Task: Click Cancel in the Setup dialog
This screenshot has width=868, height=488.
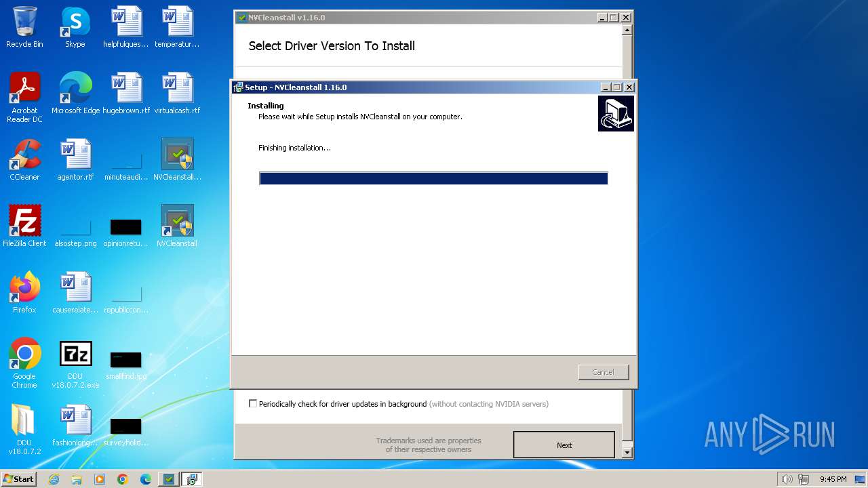Action: (603, 372)
